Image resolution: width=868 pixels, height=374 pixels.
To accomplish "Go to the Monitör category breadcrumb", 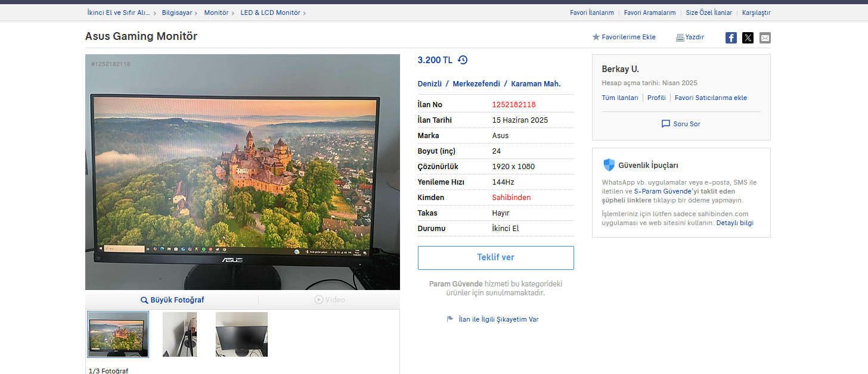I will [216, 13].
